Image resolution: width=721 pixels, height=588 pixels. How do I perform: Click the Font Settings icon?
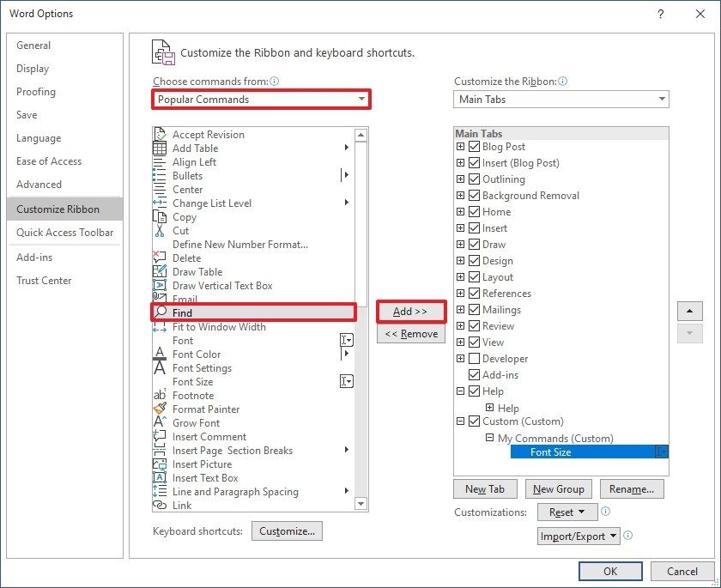160,367
